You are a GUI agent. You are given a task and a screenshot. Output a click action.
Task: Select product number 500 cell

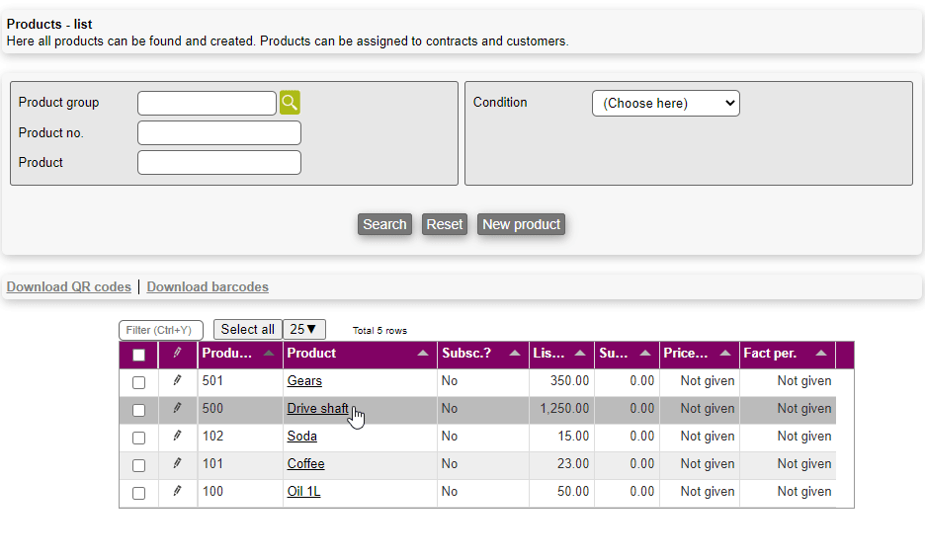(240, 409)
